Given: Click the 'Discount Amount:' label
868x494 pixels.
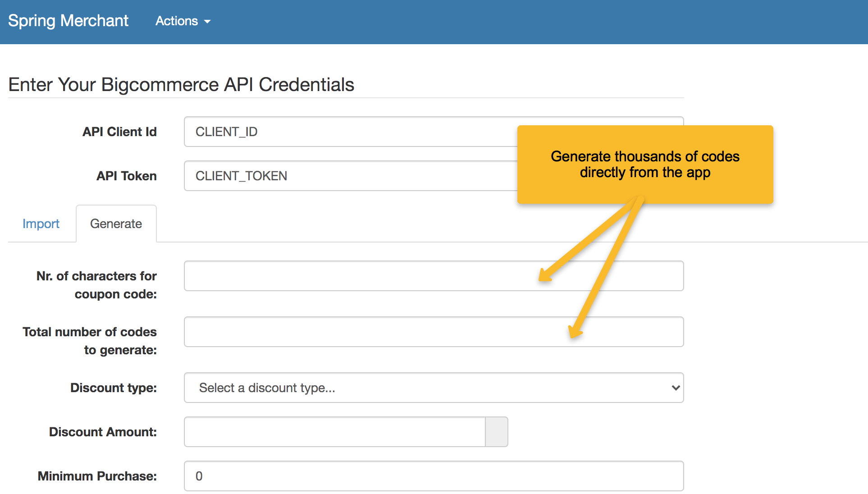Looking at the screenshot, I should tap(103, 432).
